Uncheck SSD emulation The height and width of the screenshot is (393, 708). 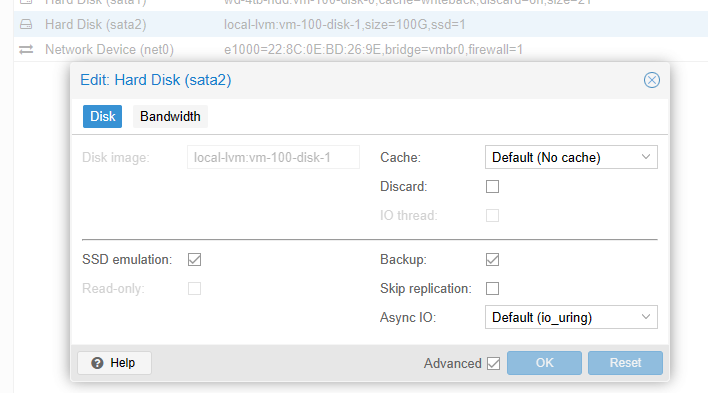tap(194, 260)
